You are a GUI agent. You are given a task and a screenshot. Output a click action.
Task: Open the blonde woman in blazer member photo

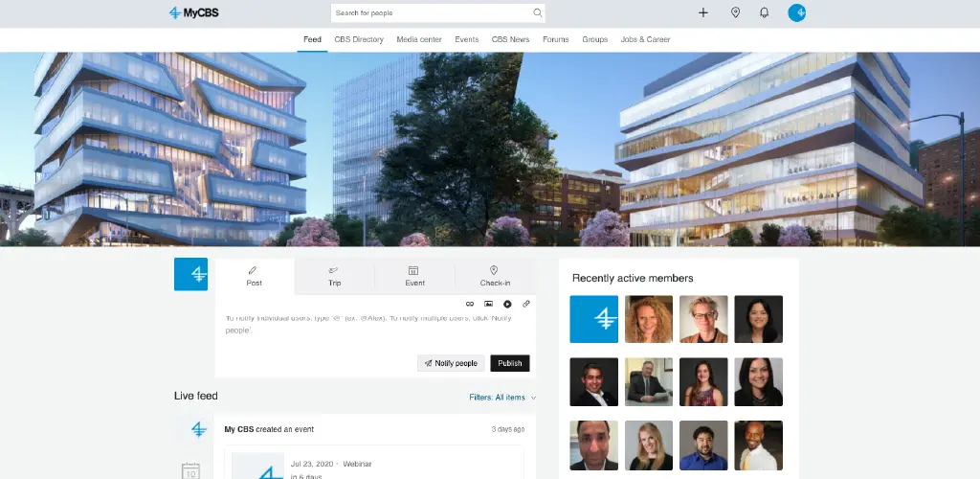649,445
